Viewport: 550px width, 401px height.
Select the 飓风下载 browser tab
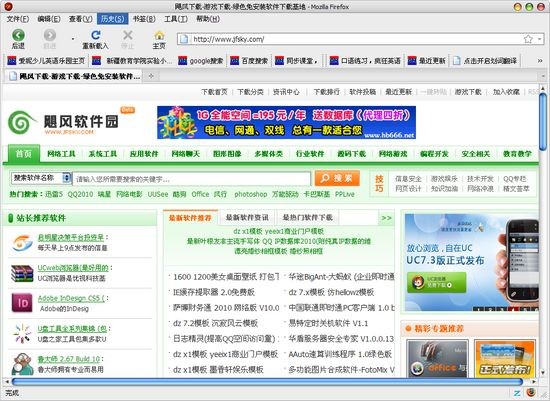coord(74,76)
